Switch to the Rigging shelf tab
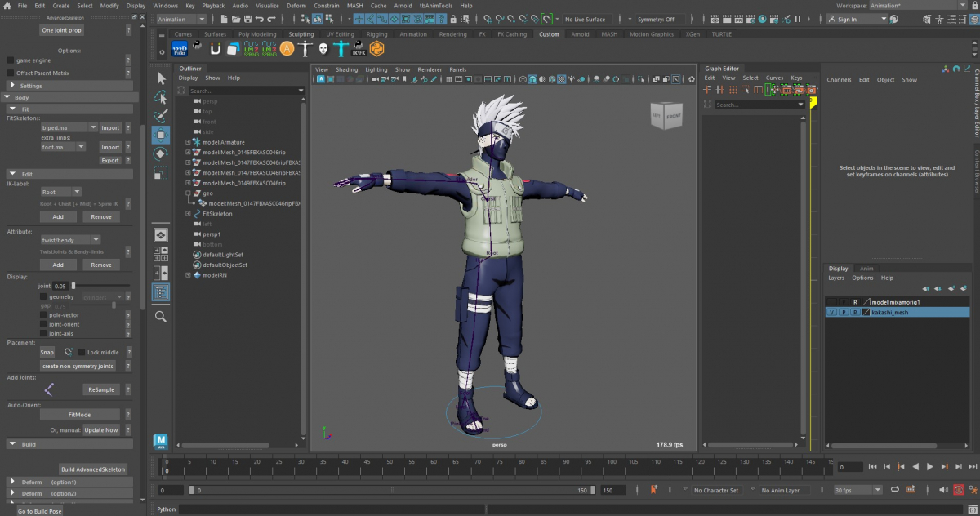This screenshot has width=980, height=516. tap(376, 34)
